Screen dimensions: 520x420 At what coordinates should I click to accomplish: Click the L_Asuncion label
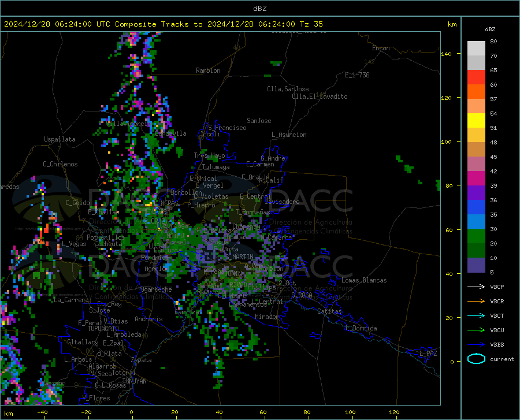(x=289, y=135)
